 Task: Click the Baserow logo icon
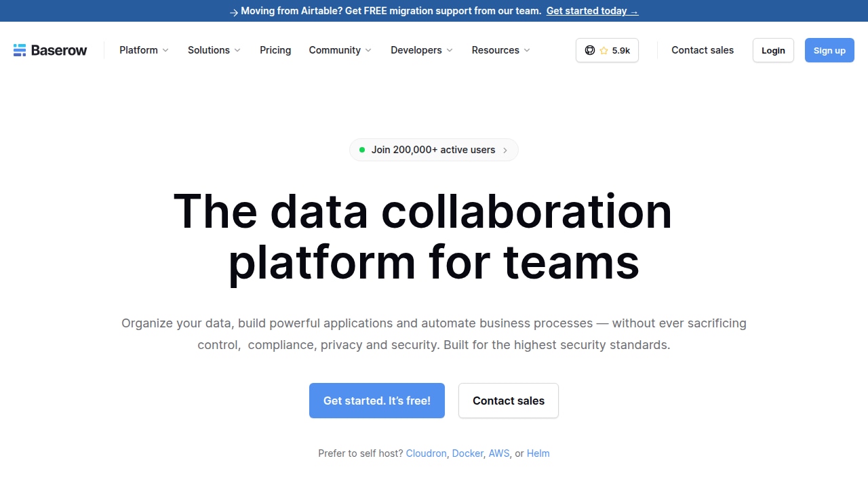[20, 50]
